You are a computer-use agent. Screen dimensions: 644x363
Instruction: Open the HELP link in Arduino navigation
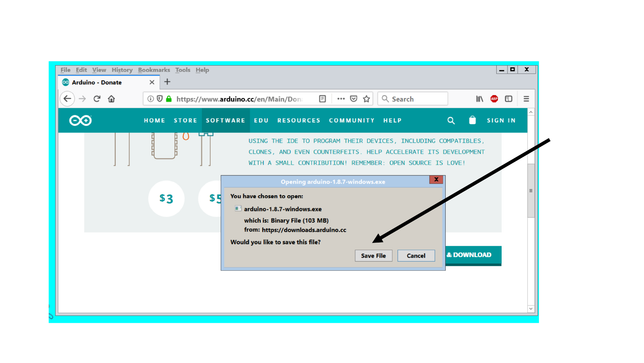coord(393,120)
